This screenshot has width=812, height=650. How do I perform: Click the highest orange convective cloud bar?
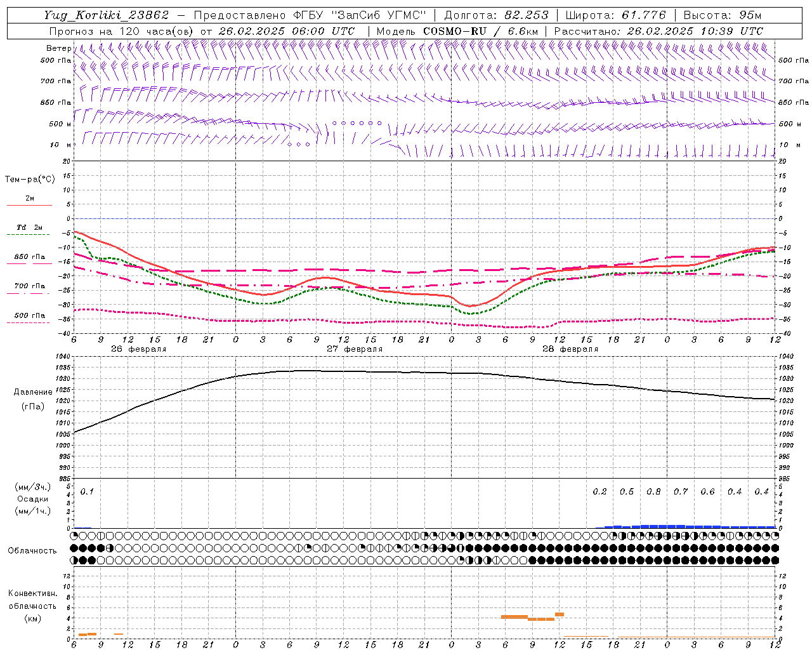click(560, 614)
